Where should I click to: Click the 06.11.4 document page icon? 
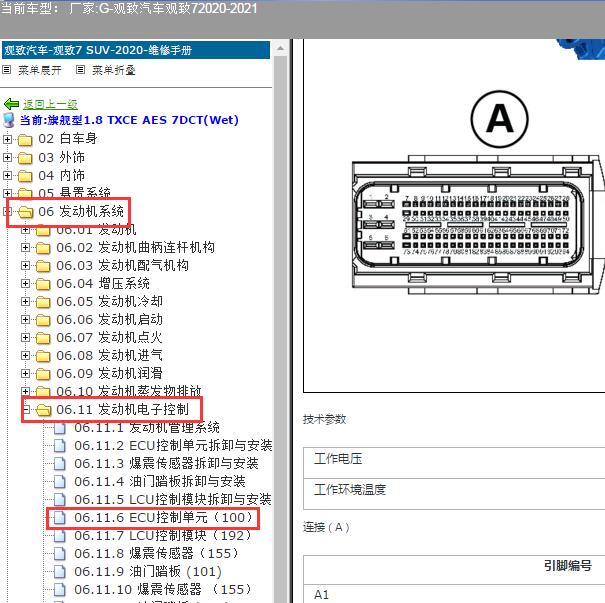(x=60, y=481)
